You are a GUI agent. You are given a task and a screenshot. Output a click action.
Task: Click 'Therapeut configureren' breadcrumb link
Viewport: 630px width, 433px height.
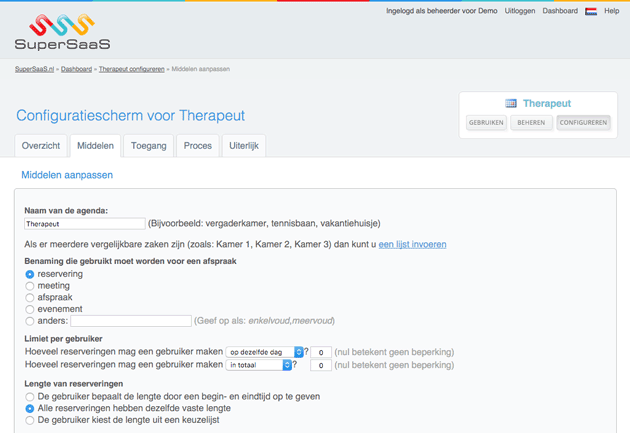[x=132, y=69]
